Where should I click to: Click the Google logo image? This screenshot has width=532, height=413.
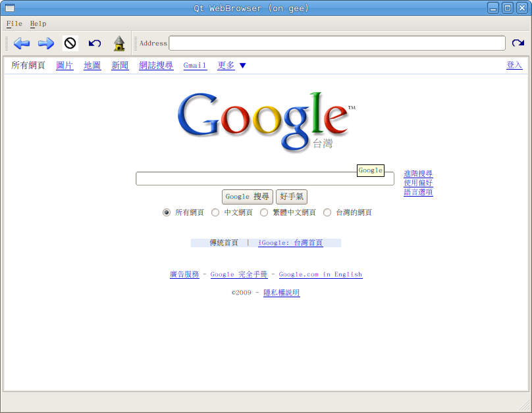(x=266, y=121)
